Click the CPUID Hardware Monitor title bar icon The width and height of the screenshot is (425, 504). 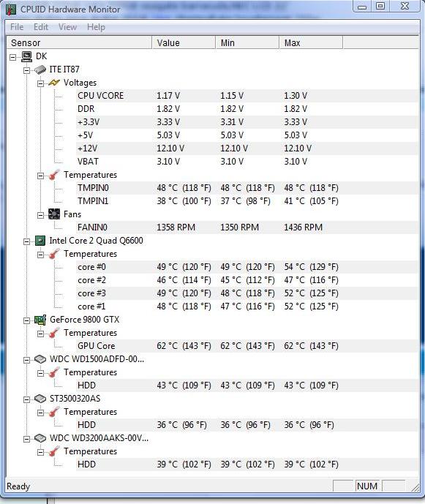point(11,9)
